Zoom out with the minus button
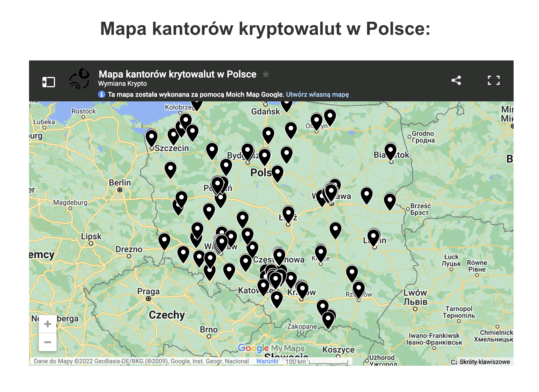Screen dimensions: 539x392 [x=48, y=342]
